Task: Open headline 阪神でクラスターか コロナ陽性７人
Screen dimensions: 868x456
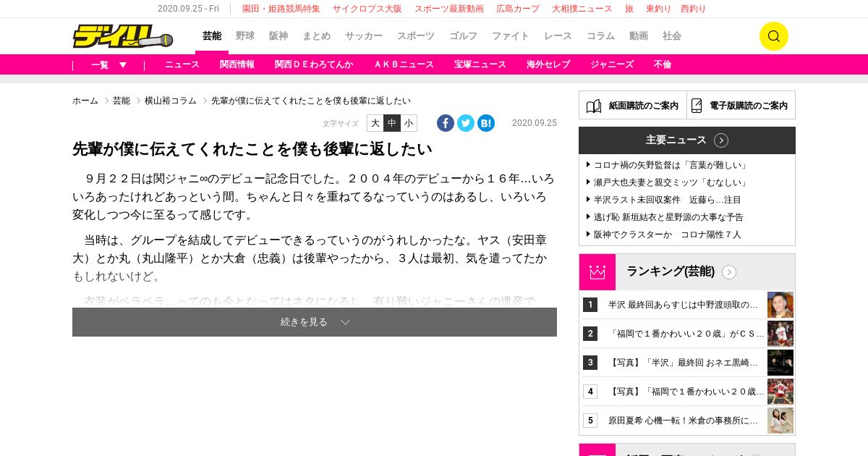Action: [668, 235]
